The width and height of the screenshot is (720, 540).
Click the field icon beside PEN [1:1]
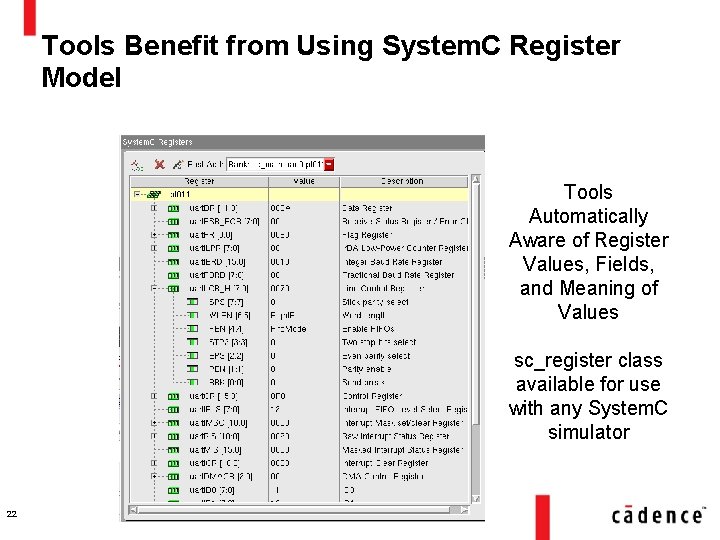[x=193, y=369]
